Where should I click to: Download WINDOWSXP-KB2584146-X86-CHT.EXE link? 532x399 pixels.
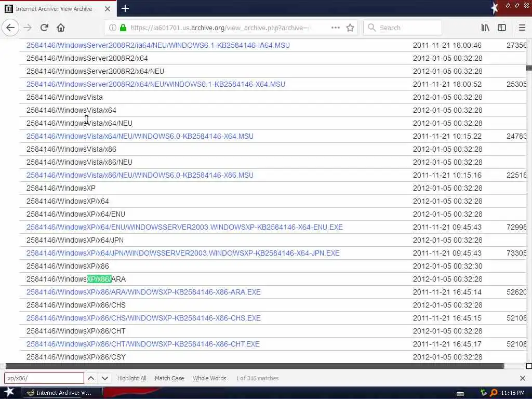(x=143, y=344)
